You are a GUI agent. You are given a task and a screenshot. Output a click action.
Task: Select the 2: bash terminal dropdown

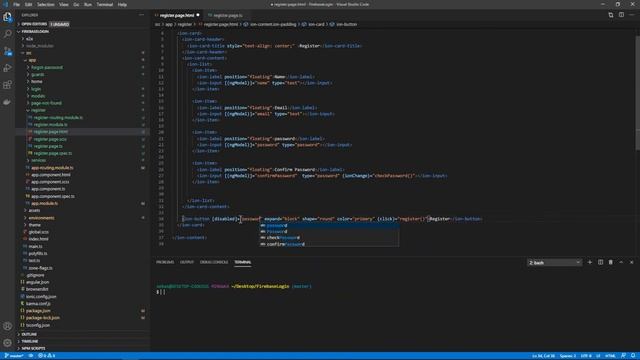coord(554,262)
